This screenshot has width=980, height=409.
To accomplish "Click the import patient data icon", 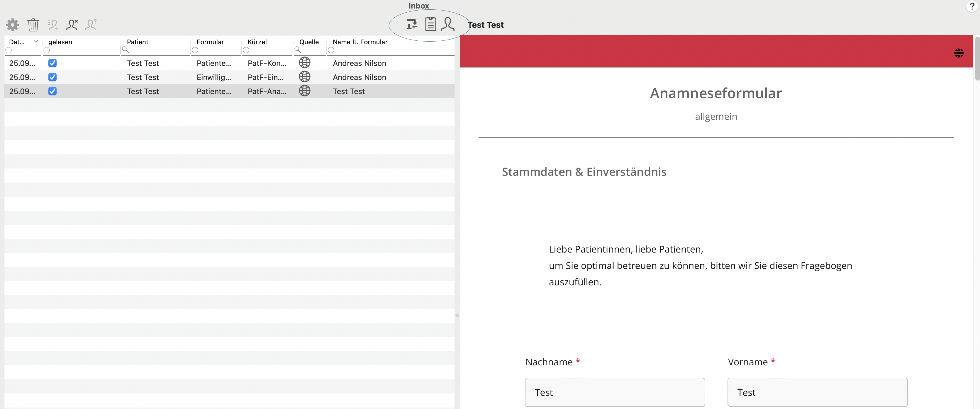I will [412, 24].
